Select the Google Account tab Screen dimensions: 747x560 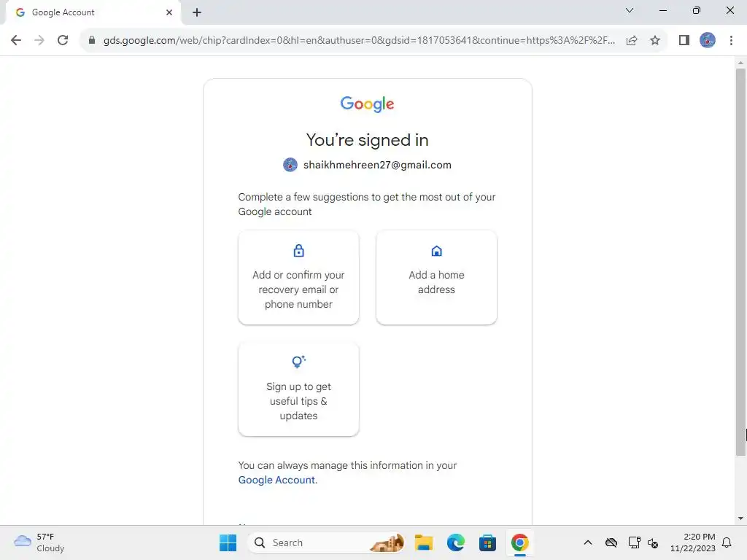click(93, 12)
